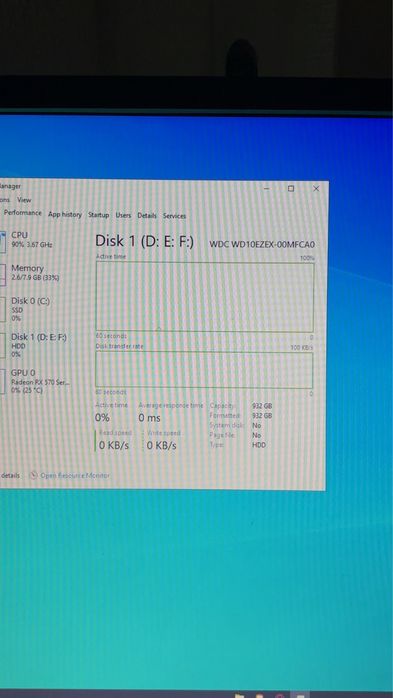This screenshot has width=393, height=698.
Task: Click the 2.6/7.9 GB (33%) memory reading
Action: [x=35, y=278]
